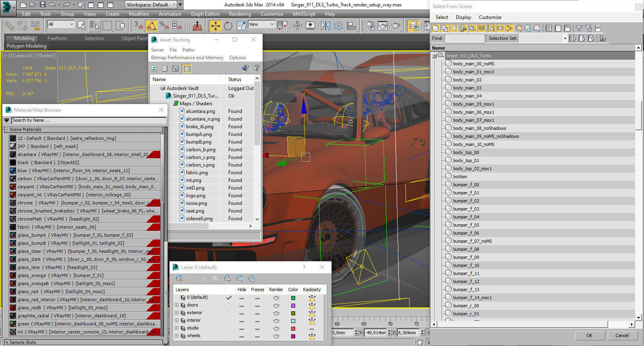Viewport: 644px width, 346px height.
Task: Click OK in Select From Scene dialog
Action: (x=589, y=336)
